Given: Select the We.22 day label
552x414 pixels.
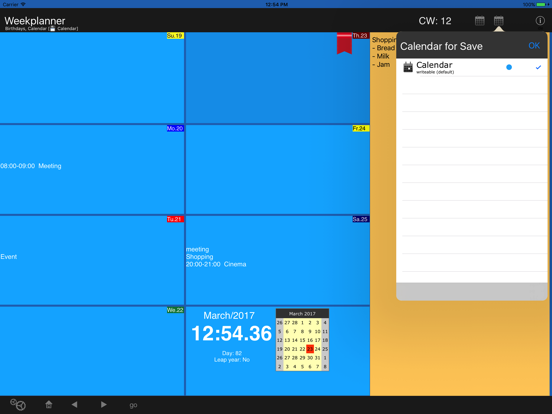Looking at the screenshot, I should [x=175, y=310].
